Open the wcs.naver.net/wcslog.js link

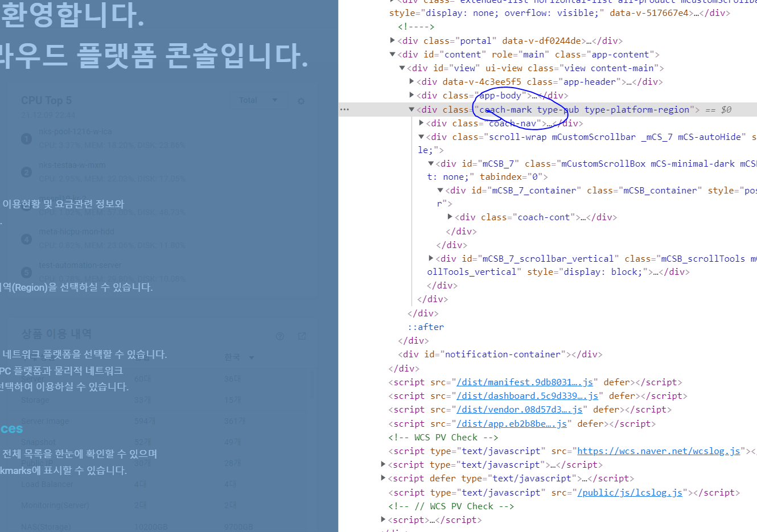click(659, 451)
